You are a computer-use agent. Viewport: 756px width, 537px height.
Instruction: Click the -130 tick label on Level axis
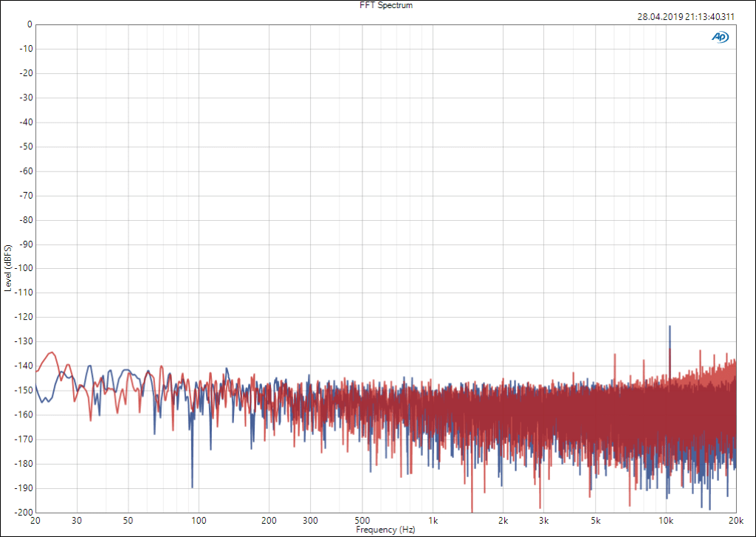(x=23, y=341)
